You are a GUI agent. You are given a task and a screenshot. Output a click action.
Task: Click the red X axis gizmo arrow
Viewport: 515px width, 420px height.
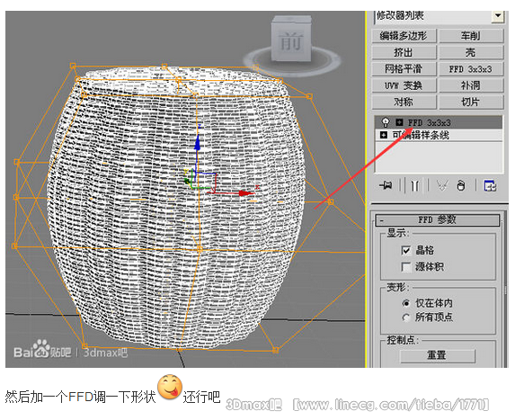coord(245,193)
